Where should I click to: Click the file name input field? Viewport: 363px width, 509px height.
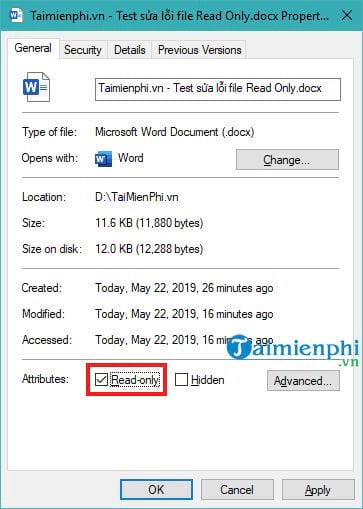(x=218, y=89)
